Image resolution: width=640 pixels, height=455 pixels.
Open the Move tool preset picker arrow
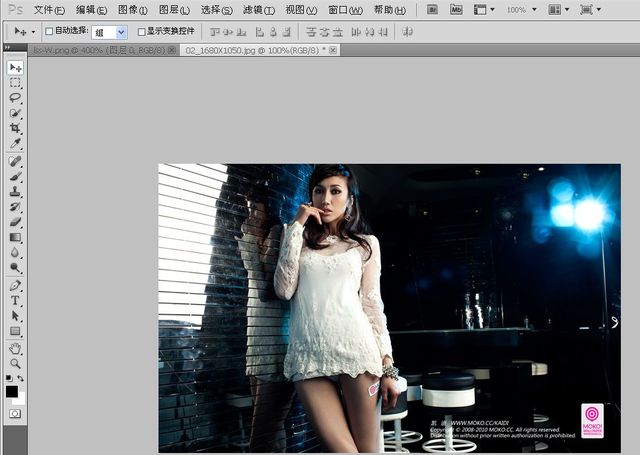click(x=33, y=32)
